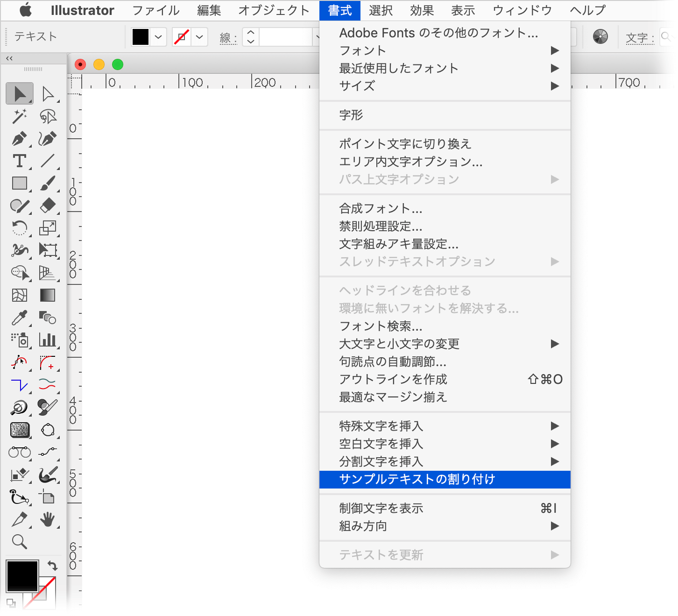Choose サンプルテキストの割り付け menu item

pos(445,479)
